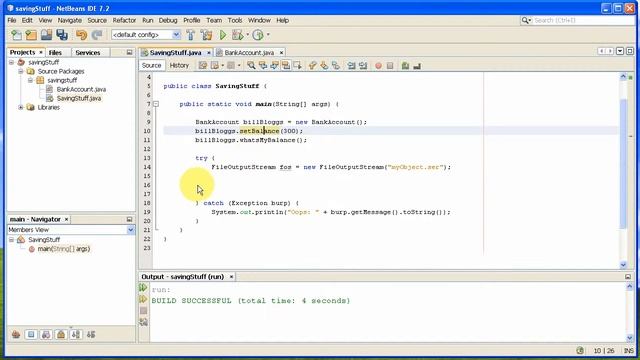Screen dimensions: 640x360
Task: Click the Comment icon in editor toolbar
Action: tap(405, 66)
